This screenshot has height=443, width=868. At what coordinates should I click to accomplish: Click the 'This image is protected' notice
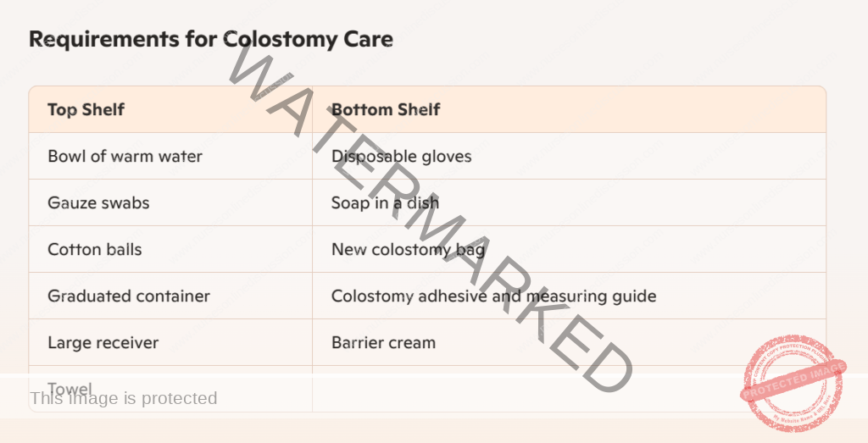(124, 398)
